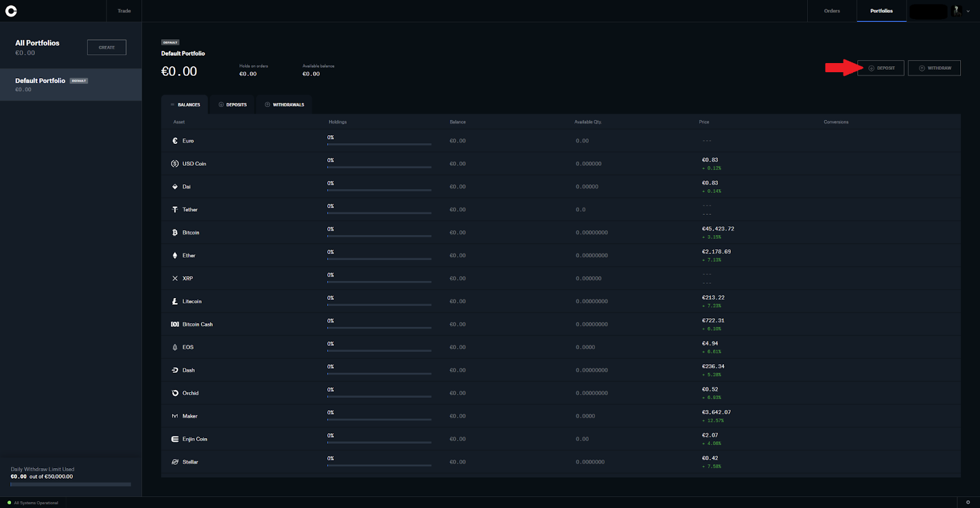Click the Withdraw button
980x508 pixels.
(935, 68)
